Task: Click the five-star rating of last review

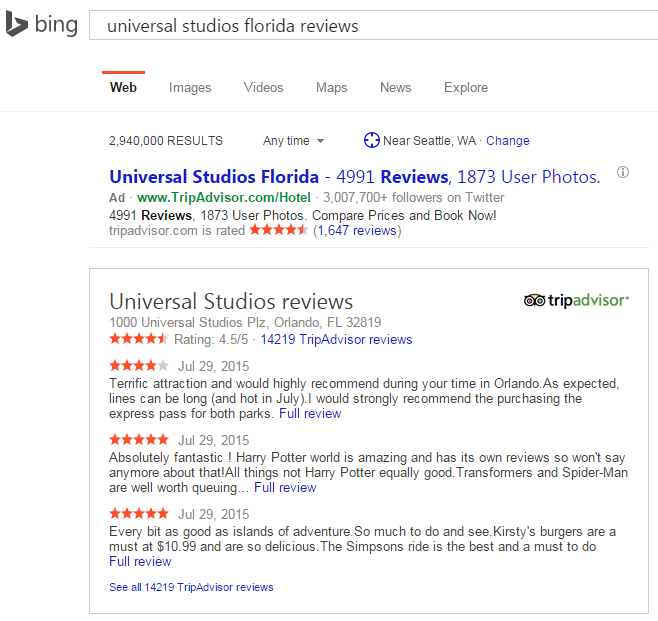Action: [x=139, y=513]
